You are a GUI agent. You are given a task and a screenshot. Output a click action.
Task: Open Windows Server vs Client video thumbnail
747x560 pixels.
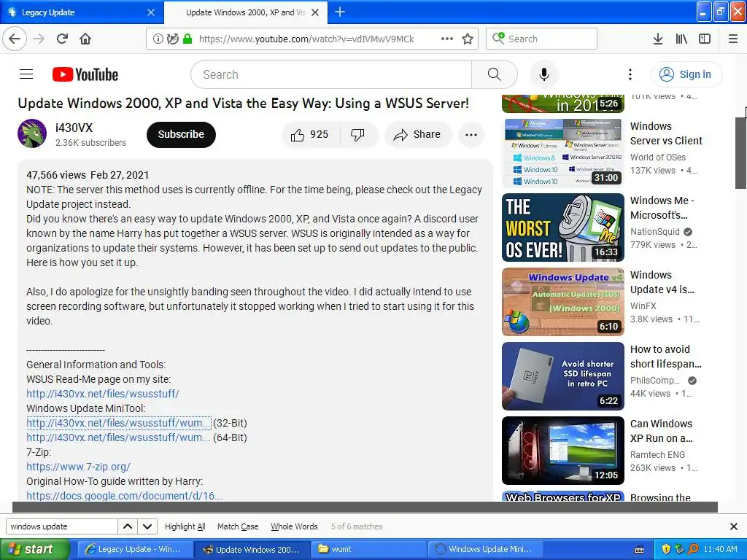pyautogui.click(x=562, y=153)
